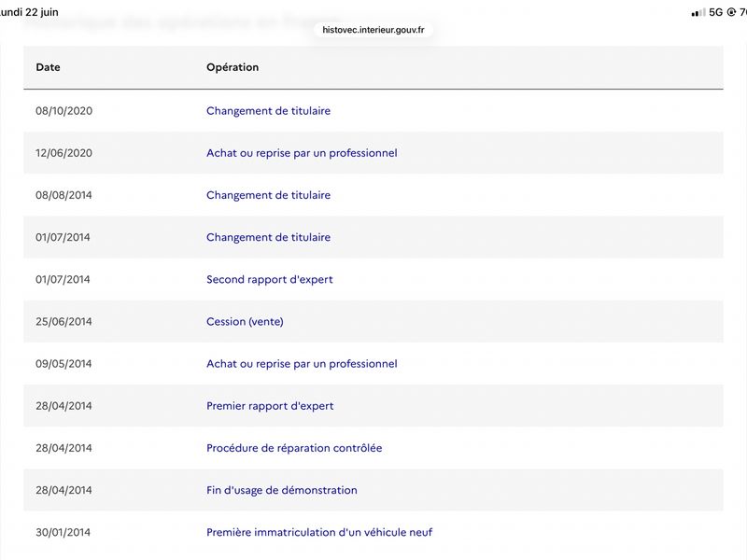The image size is (747, 560).
Task: Click Changement de titulaire on 01/07/2014
Action: pos(268,237)
